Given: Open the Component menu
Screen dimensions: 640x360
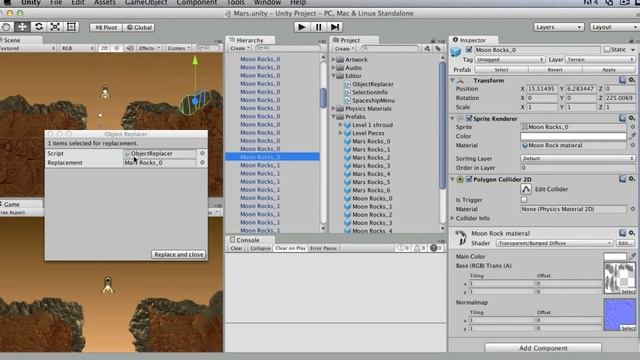Looking at the screenshot, I should [x=197, y=3].
